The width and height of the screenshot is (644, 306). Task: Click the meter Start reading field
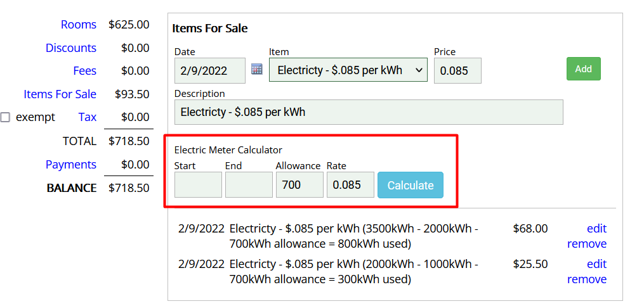point(198,185)
